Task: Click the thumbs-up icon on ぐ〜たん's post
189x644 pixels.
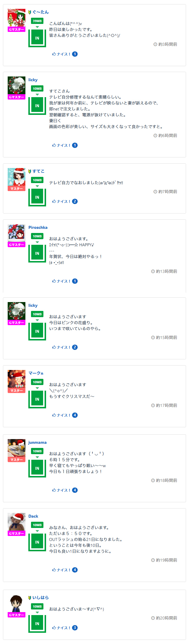Action: click(x=54, y=54)
